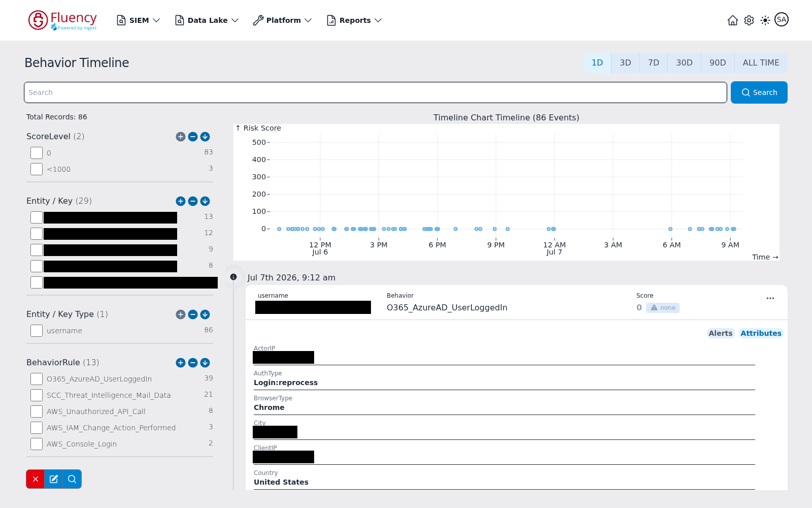Open the Reports dropdown chevron
812x508 pixels.
378,20
